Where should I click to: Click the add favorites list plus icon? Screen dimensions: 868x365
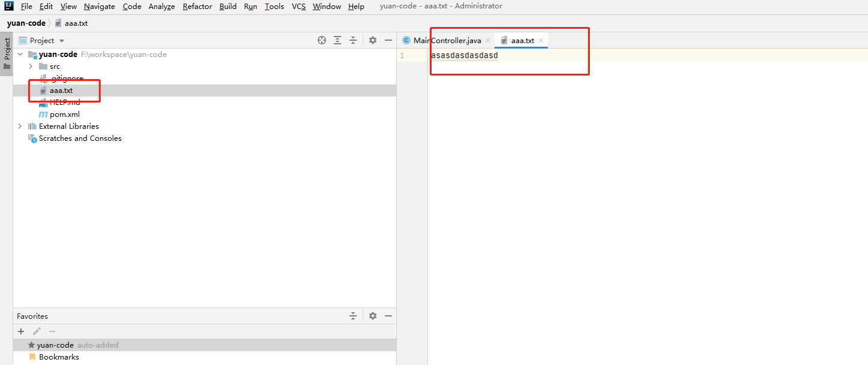[21, 331]
